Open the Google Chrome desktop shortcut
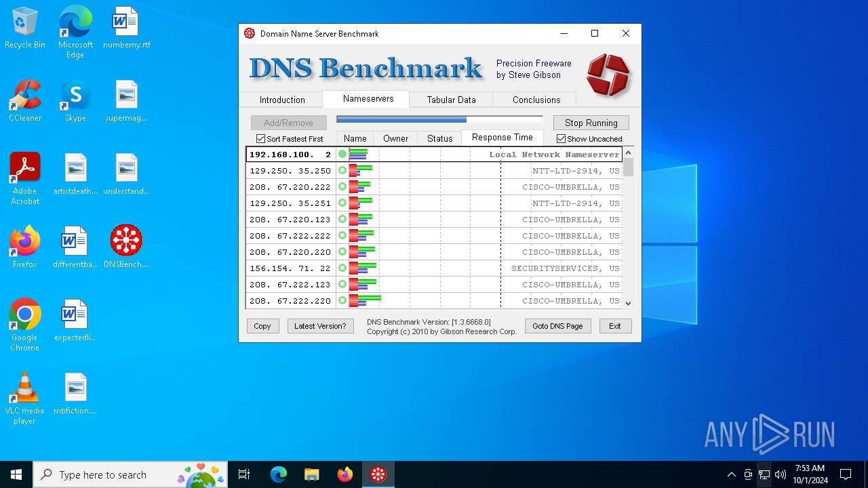The width and height of the screenshot is (868, 488). tap(25, 325)
